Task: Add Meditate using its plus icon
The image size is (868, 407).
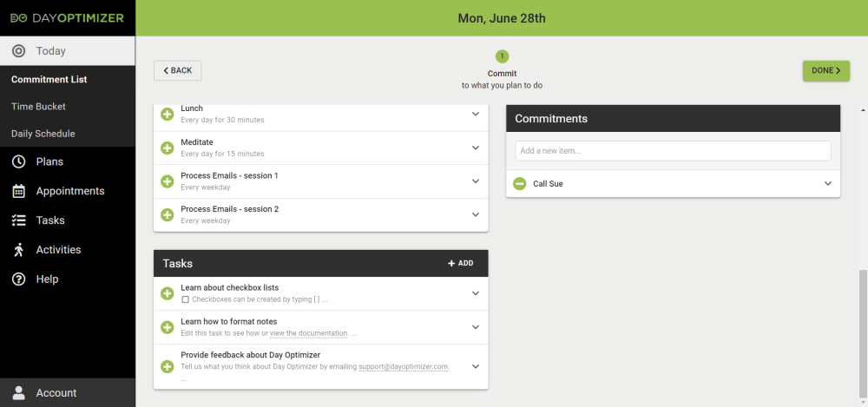Action: coord(168,148)
